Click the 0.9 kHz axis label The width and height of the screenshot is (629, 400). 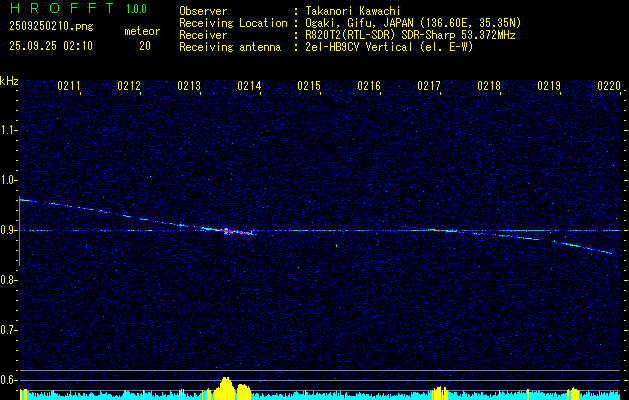coord(8,230)
